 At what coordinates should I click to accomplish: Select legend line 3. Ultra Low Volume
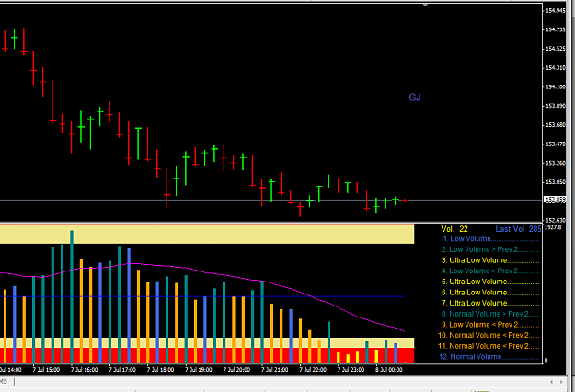click(490, 260)
